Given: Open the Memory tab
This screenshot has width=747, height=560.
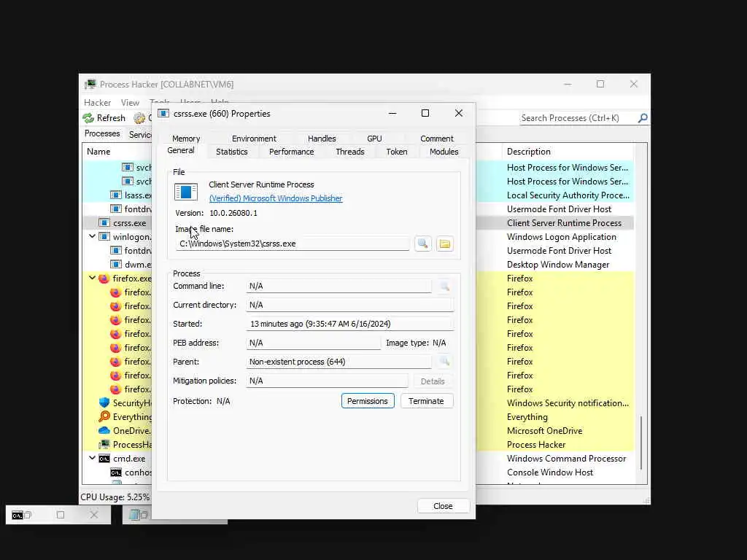Looking at the screenshot, I should (186, 138).
